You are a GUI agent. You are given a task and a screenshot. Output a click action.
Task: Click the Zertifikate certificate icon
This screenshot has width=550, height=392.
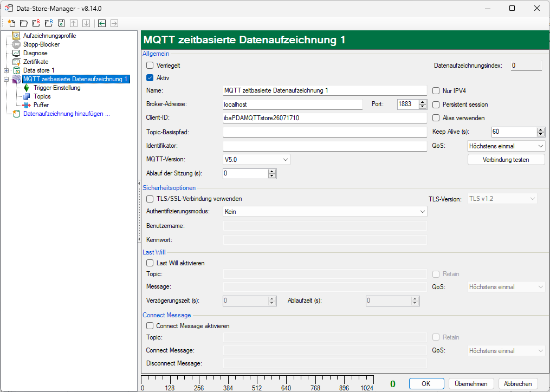[16, 62]
